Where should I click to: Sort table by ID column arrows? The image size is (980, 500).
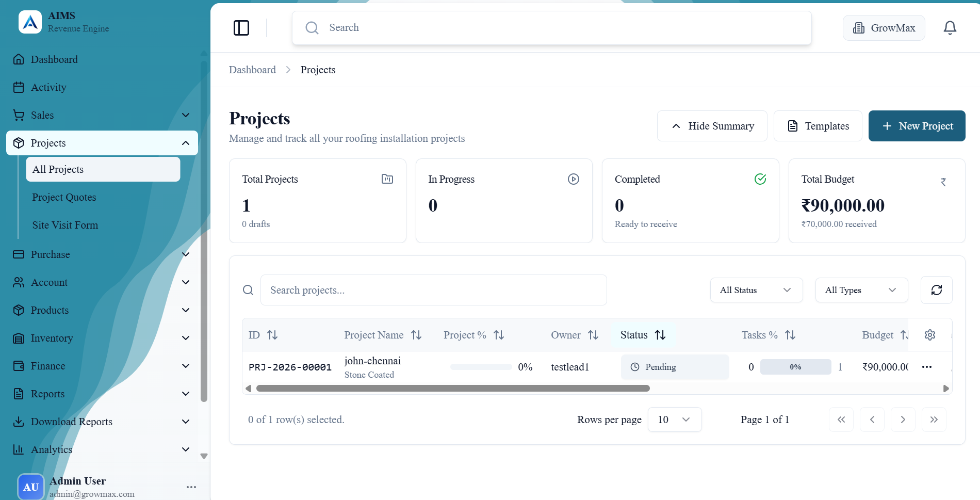pos(272,335)
